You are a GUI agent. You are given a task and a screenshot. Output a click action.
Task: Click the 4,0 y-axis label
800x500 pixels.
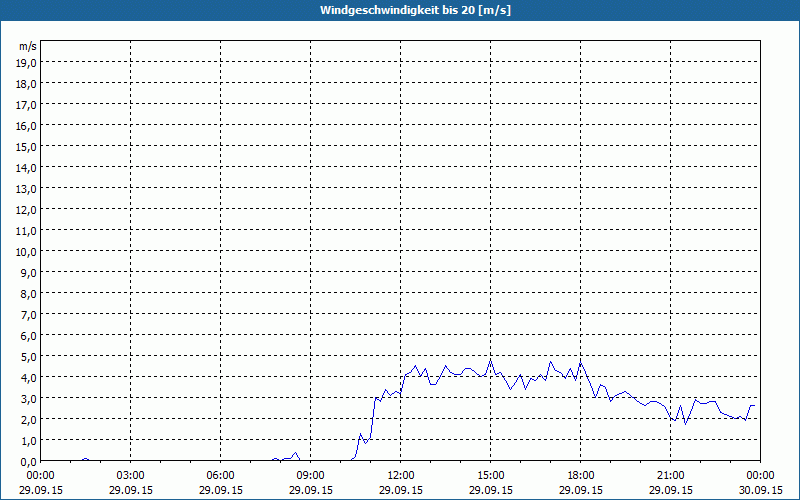coord(29,378)
